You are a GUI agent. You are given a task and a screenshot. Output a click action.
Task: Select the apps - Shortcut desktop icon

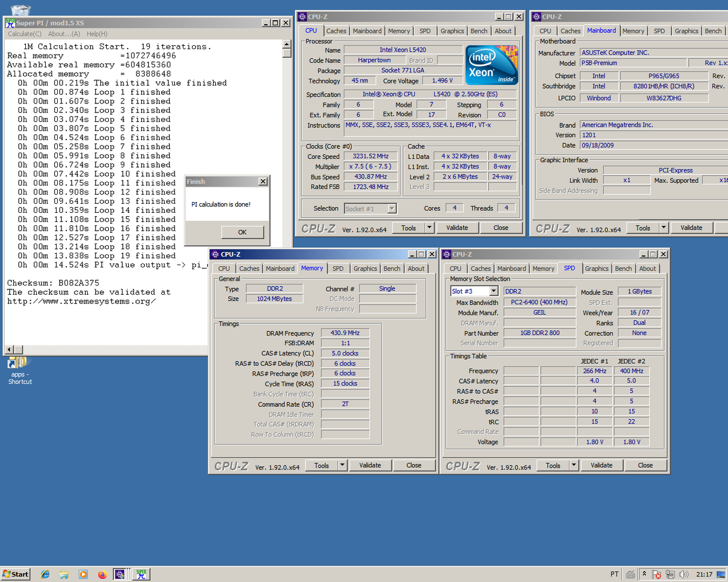point(19,371)
